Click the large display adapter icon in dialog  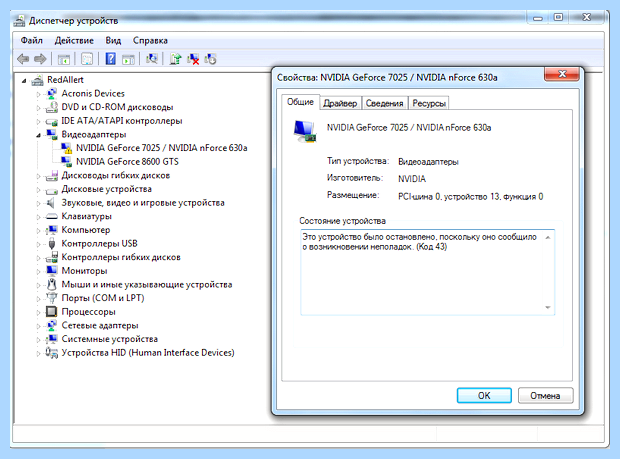pyautogui.click(x=305, y=131)
